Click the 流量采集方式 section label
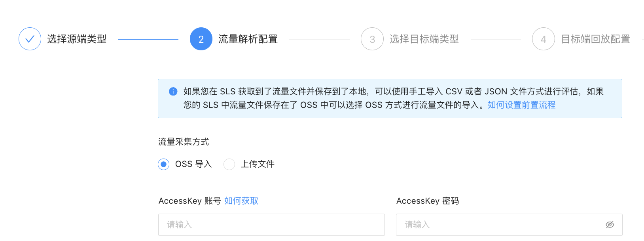 [x=184, y=142]
